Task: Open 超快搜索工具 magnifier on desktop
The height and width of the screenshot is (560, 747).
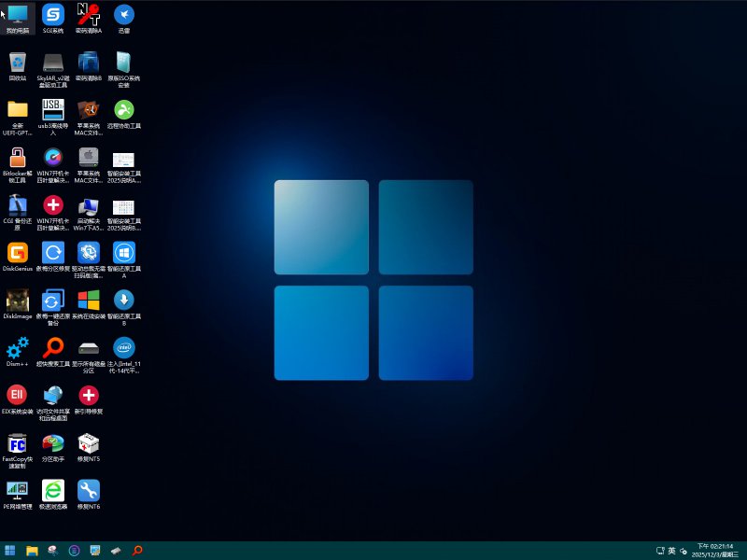Action: tap(53, 352)
